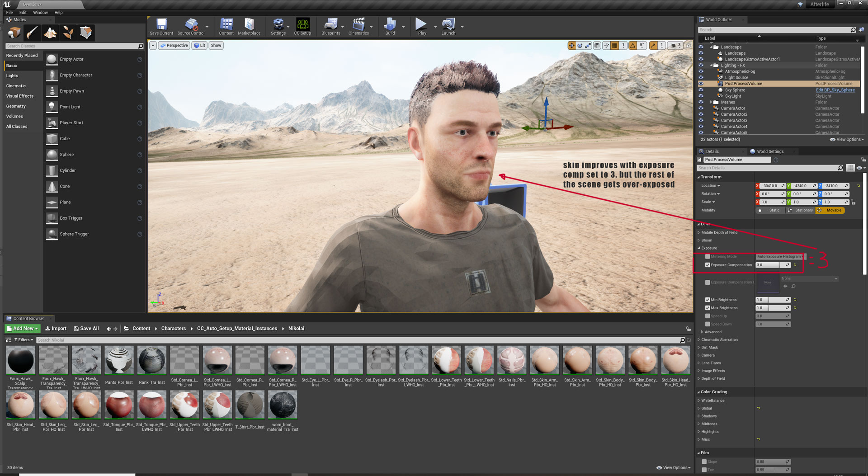Enable the Speed Up checkbox
The height and width of the screenshot is (476, 868).
pyautogui.click(x=708, y=316)
